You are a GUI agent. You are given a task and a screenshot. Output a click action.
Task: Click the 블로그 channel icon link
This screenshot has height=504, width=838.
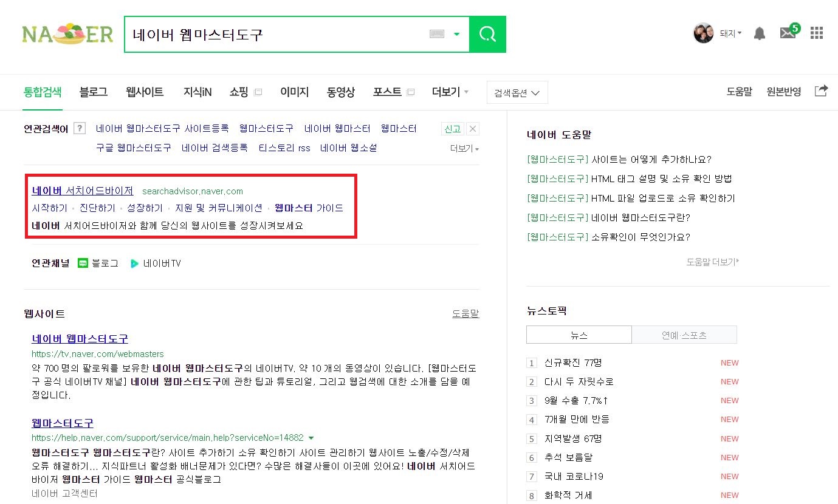(x=98, y=263)
